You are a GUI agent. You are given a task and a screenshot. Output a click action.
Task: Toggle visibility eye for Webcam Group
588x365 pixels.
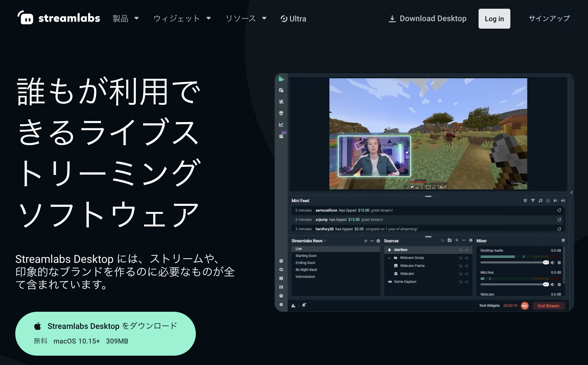point(467,258)
